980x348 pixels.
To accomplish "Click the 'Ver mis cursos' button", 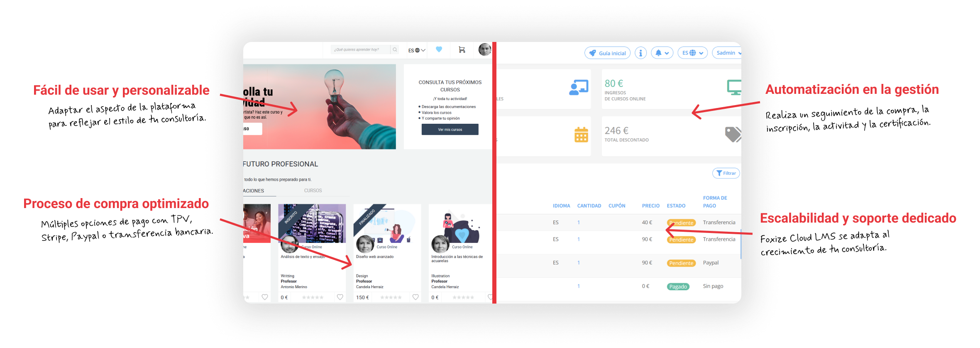I will point(450,130).
